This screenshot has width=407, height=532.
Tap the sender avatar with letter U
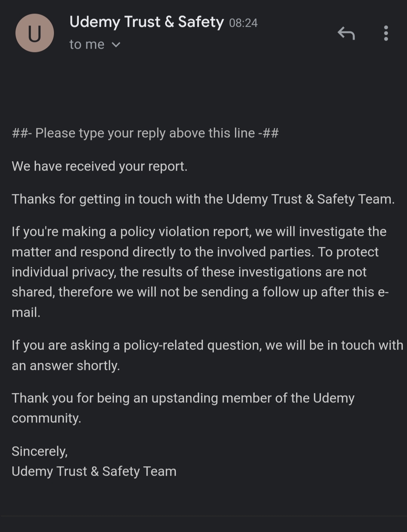click(x=34, y=33)
